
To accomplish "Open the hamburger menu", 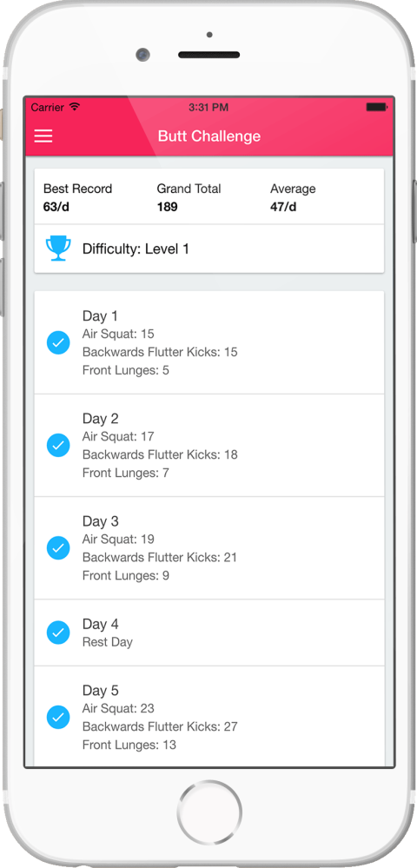I will click(x=43, y=136).
